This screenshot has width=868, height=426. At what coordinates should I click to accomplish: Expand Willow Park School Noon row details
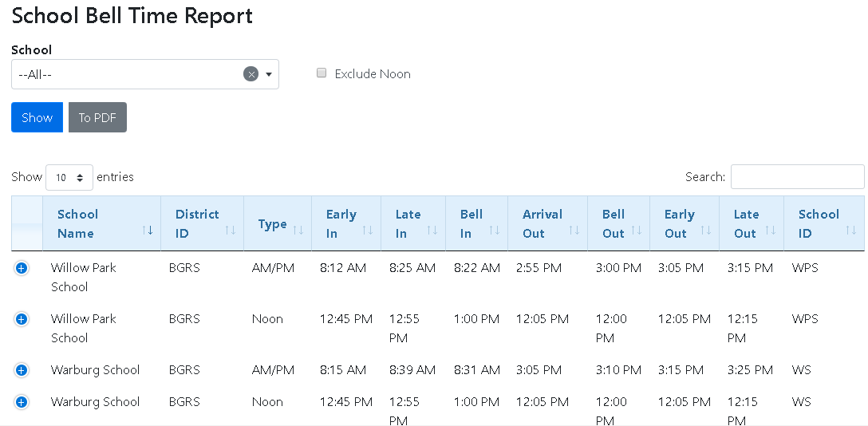(x=22, y=319)
